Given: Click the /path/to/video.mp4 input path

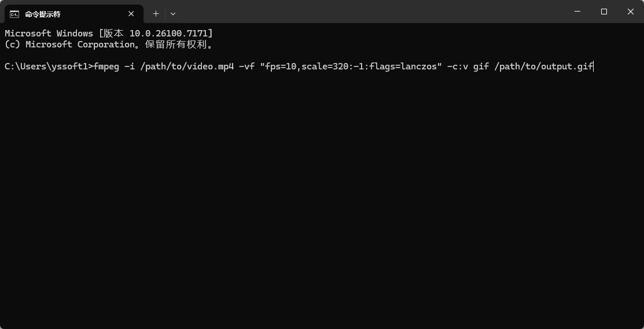Looking at the screenshot, I should (187, 66).
